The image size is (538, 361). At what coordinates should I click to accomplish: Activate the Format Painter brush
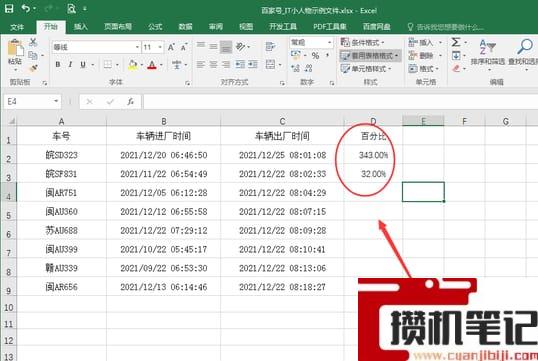point(33,68)
